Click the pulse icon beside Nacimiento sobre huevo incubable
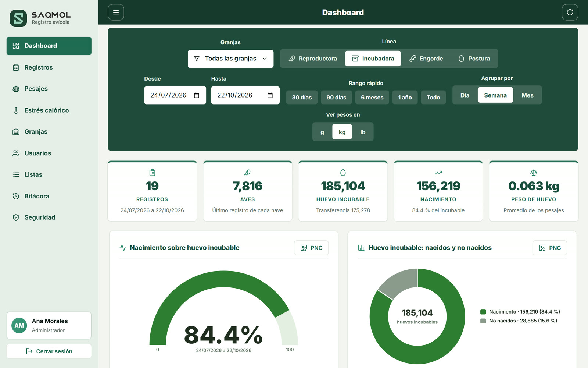This screenshot has width=588, height=368. click(123, 248)
